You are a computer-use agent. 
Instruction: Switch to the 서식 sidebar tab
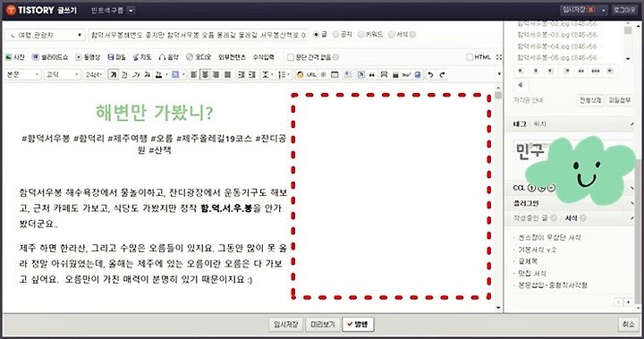572,217
